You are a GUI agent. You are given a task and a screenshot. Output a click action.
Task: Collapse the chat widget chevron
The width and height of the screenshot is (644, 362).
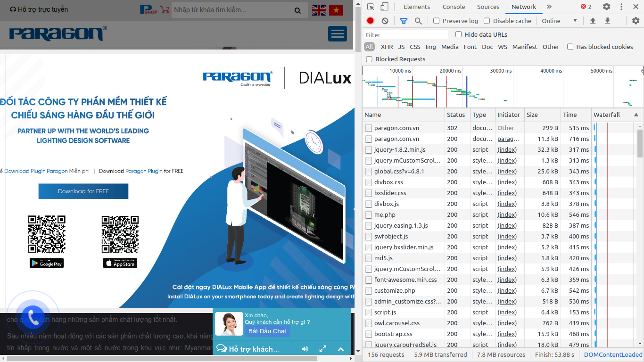coord(341,349)
